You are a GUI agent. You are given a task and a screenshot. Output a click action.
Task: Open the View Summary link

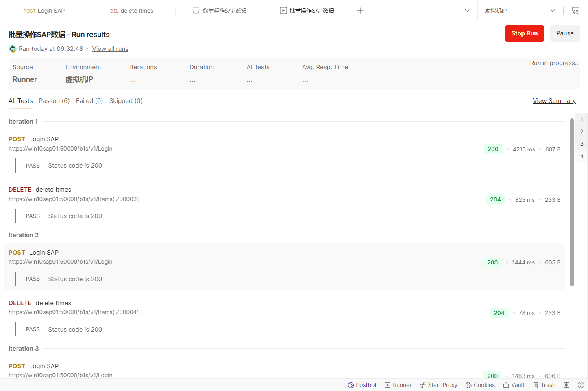(x=554, y=101)
